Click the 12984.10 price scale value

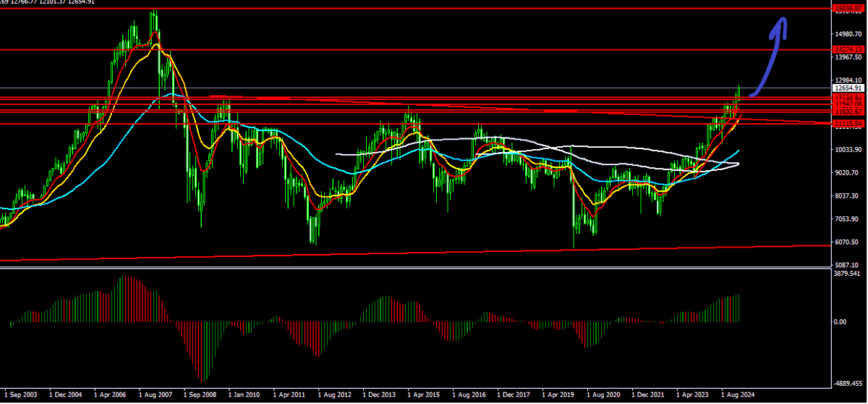(x=848, y=80)
